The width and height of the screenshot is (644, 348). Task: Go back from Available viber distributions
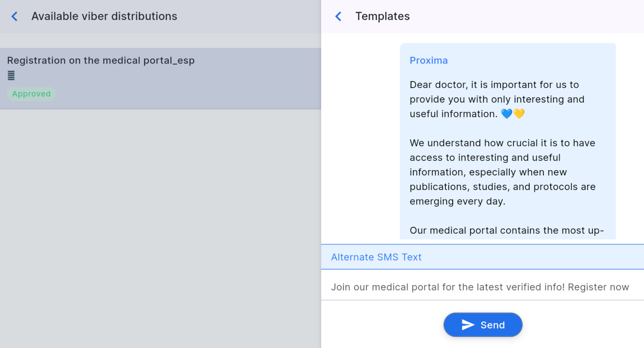pyautogui.click(x=14, y=16)
